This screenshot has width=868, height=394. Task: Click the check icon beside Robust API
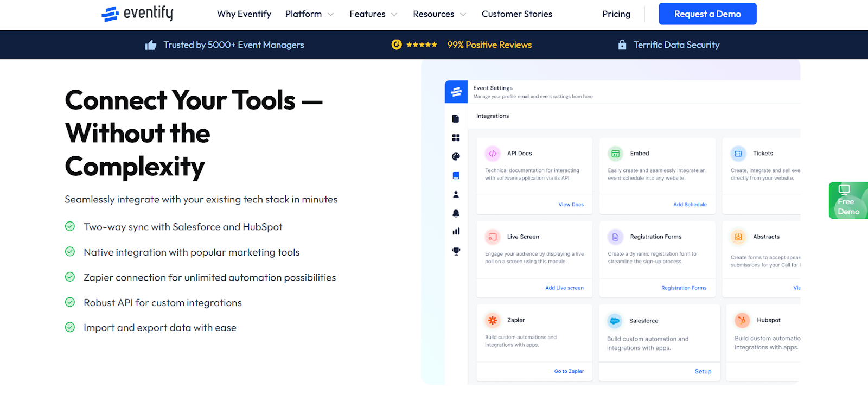point(70,302)
